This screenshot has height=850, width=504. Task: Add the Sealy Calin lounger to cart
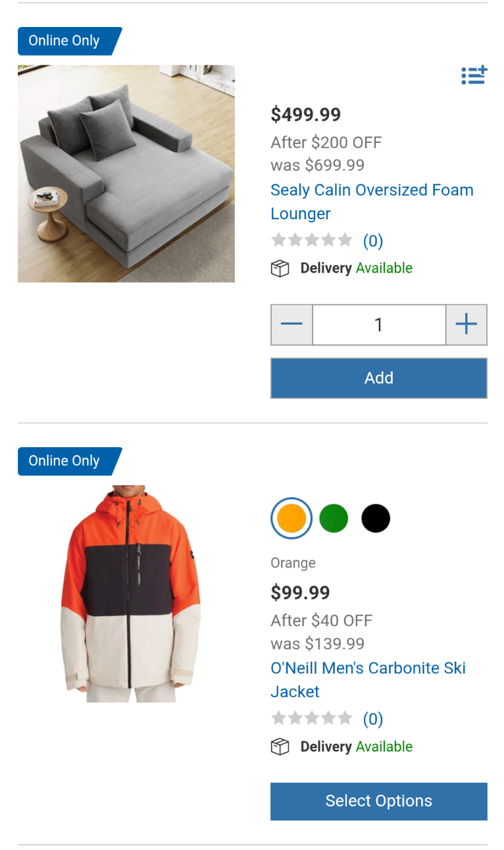click(x=379, y=378)
